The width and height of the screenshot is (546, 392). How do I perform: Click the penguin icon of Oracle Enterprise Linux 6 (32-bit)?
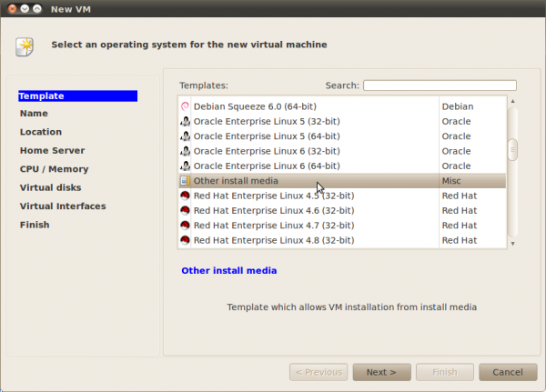click(185, 151)
